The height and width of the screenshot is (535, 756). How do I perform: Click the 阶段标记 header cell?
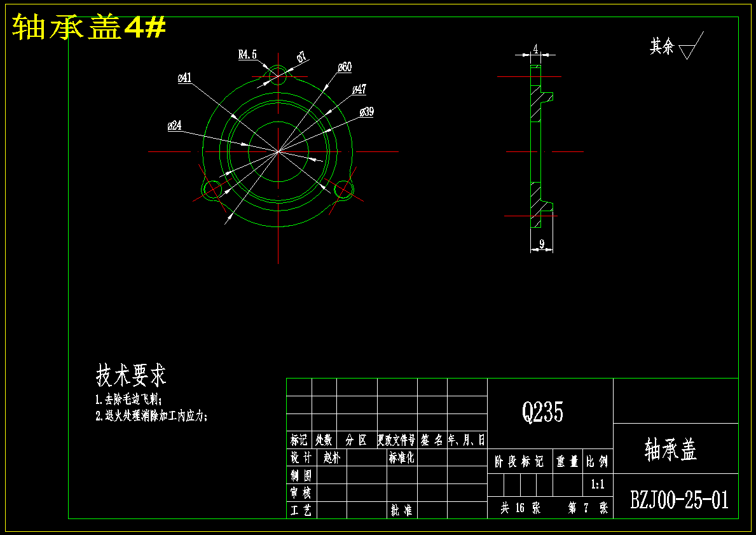[x=519, y=462]
